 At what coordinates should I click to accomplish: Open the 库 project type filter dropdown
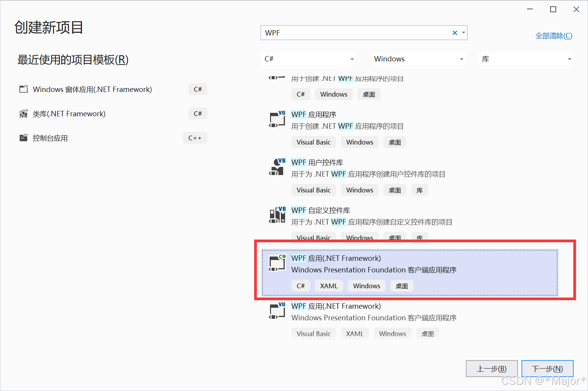526,59
